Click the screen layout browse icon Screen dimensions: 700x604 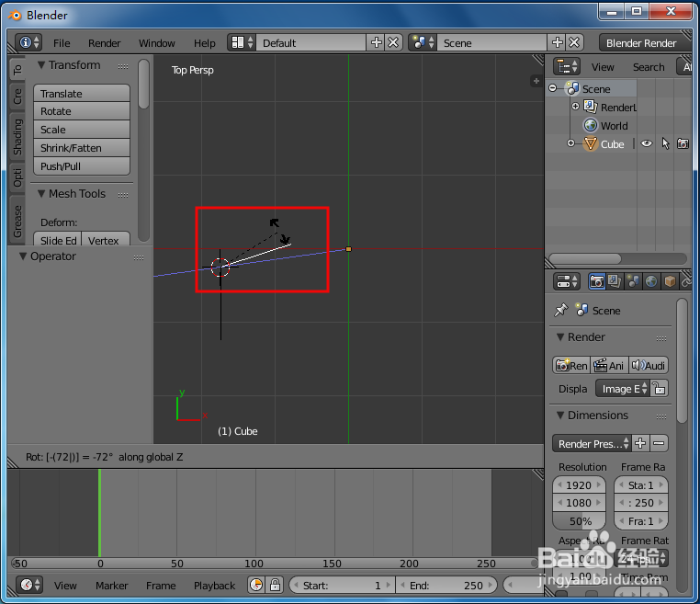pos(242,43)
